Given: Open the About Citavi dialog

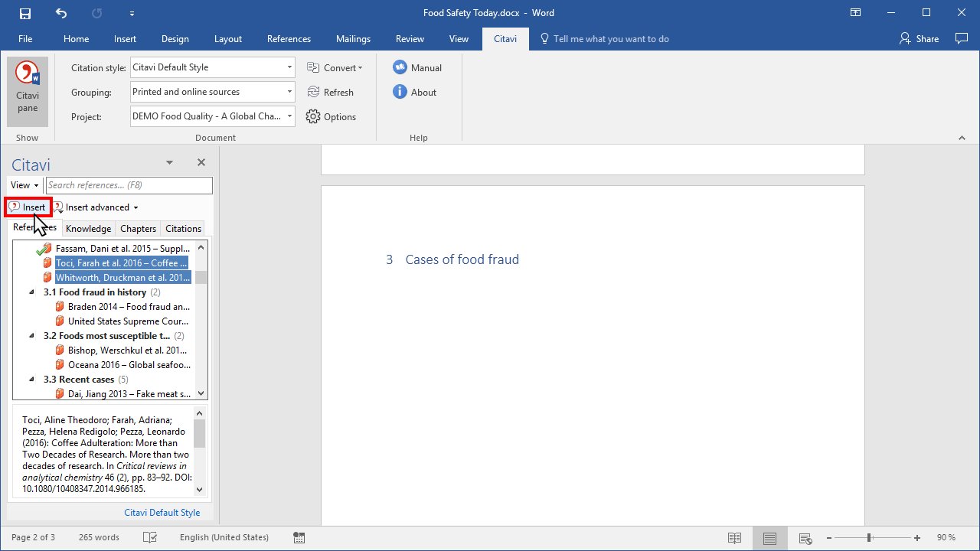Looking at the screenshot, I should coord(415,92).
